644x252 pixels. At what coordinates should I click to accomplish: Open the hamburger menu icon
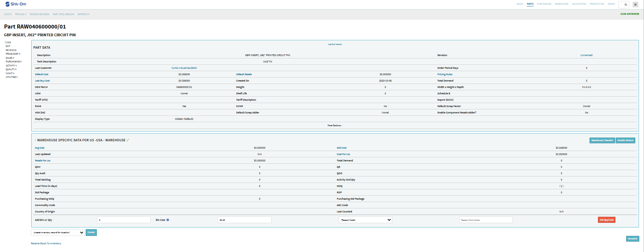click(x=635, y=5)
